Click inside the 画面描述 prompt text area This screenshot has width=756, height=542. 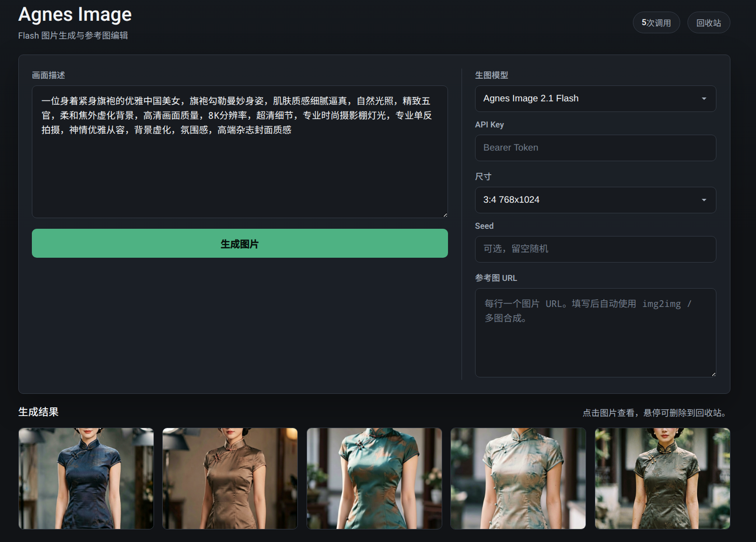(240, 152)
